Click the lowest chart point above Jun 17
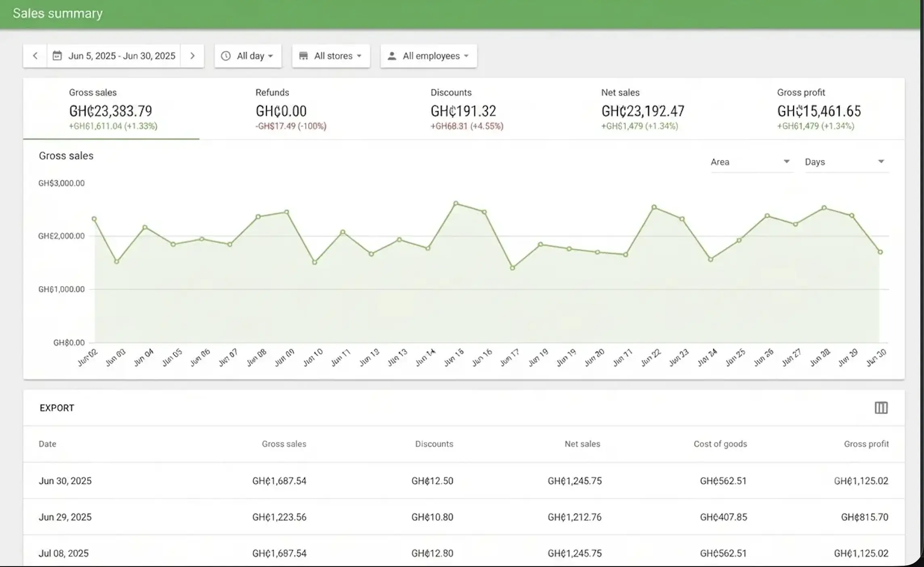 512,268
